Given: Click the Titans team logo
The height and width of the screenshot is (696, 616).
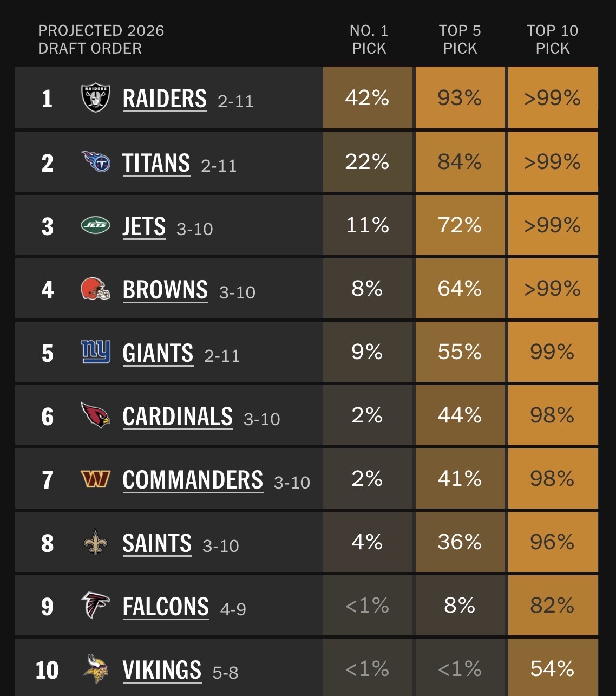Looking at the screenshot, I should (95, 161).
